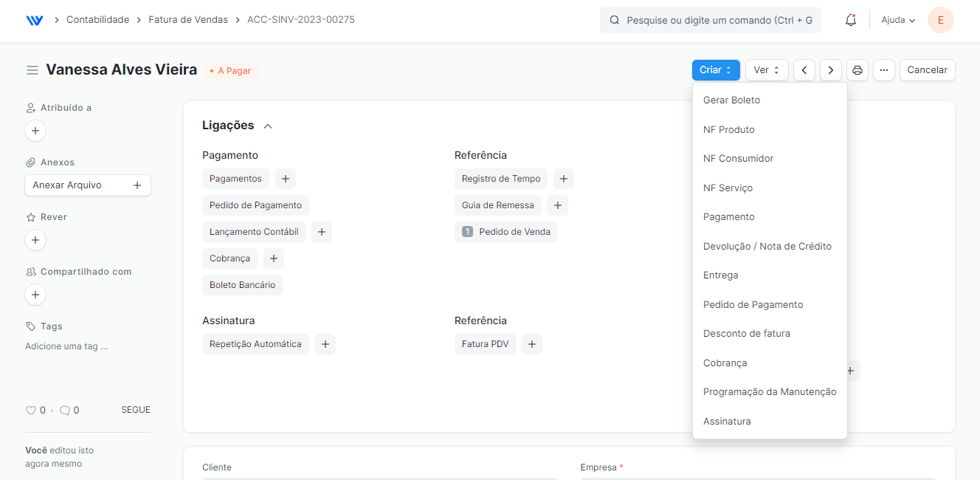Image resolution: width=980 pixels, height=480 pixels.
Task: Add new Registro de Tempo entry
Action: tap(563, 179)
